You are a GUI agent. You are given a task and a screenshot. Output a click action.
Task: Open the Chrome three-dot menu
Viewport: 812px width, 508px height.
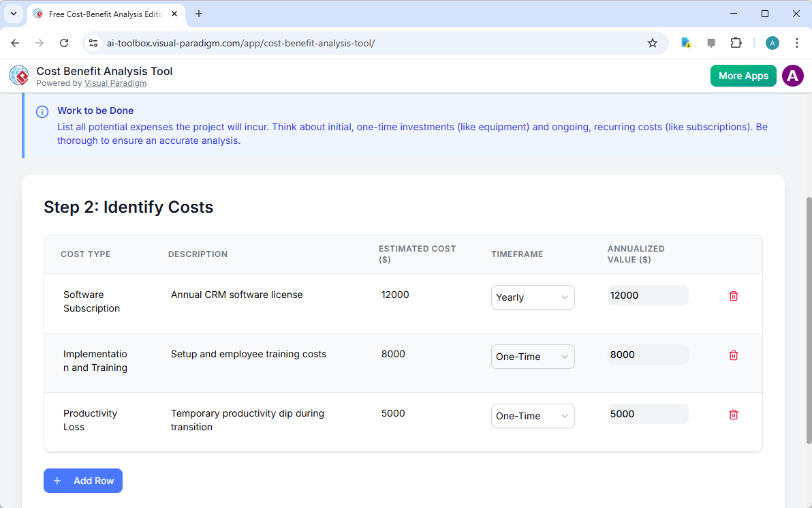[x=797, y=42]
